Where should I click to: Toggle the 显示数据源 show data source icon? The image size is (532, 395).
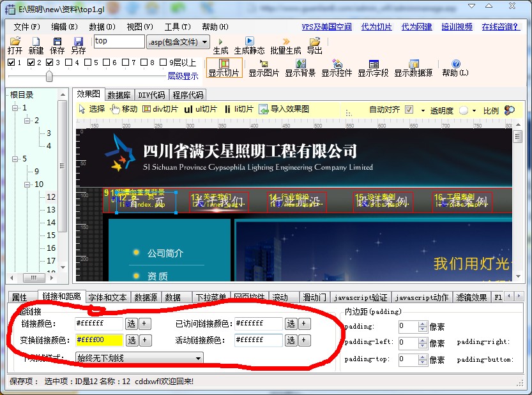click(x=414, y=63)
